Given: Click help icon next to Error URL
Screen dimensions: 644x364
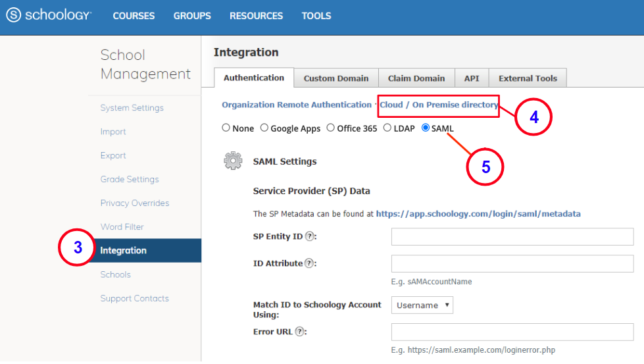Looking at the screenshot, I should point(300,332).
